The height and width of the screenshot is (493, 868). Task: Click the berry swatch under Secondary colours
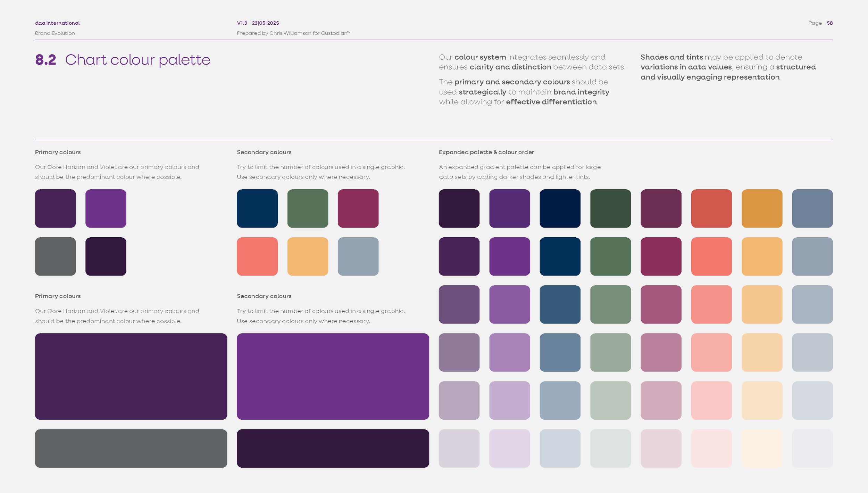click(x=358, y=208)
